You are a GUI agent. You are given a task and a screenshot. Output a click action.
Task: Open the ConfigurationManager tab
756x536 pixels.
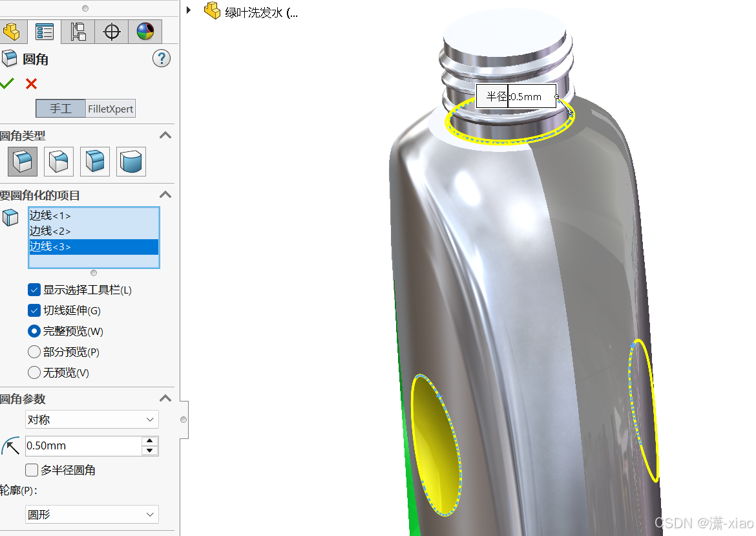(x=78, y=32)
